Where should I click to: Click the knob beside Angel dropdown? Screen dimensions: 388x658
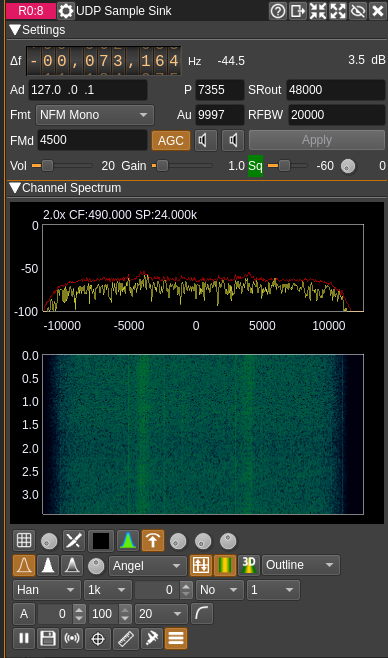(96, 566)
